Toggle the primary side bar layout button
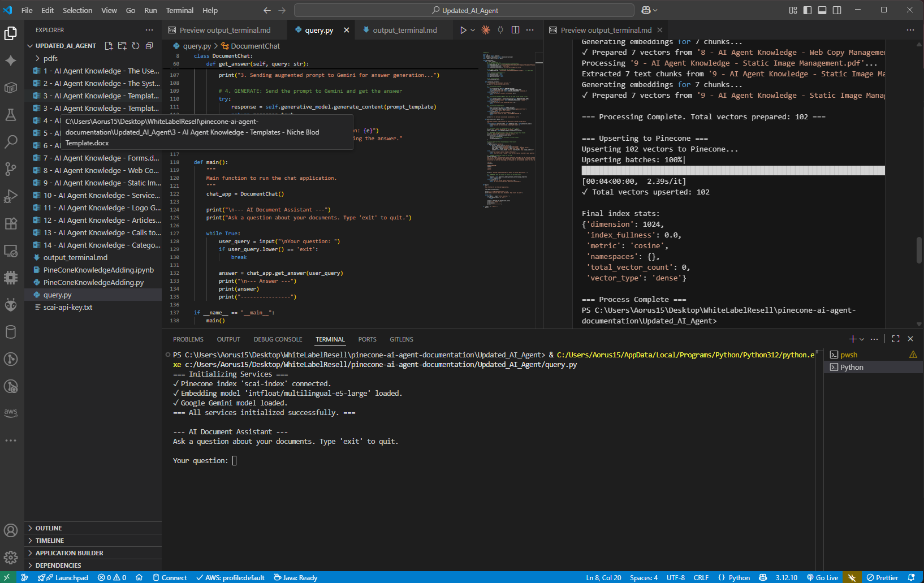This screenshot has height=583, width=924. tap(808, 10)
